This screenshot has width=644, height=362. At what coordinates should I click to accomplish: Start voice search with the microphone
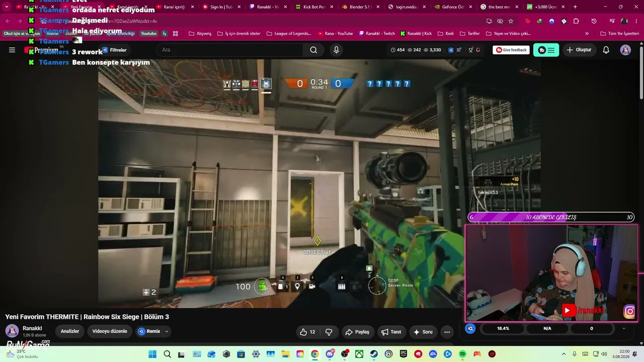coord(337,50)
